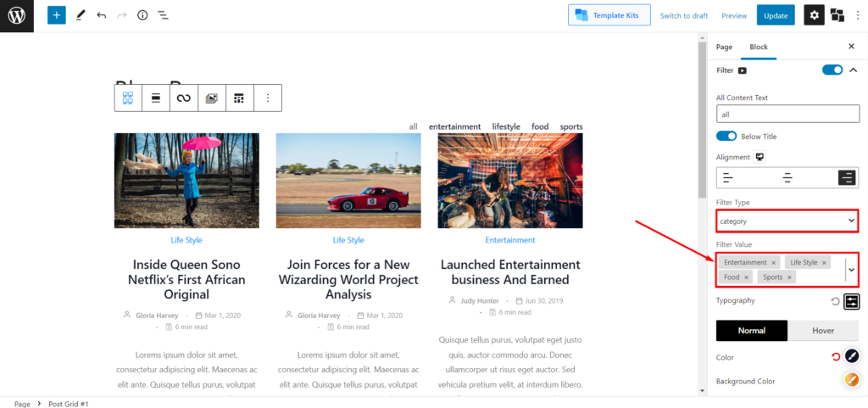Image resolution: width=868 pixels, height=408 pixels.
Task: Switch to the Block tab
Action: click(x=759, y=47)
